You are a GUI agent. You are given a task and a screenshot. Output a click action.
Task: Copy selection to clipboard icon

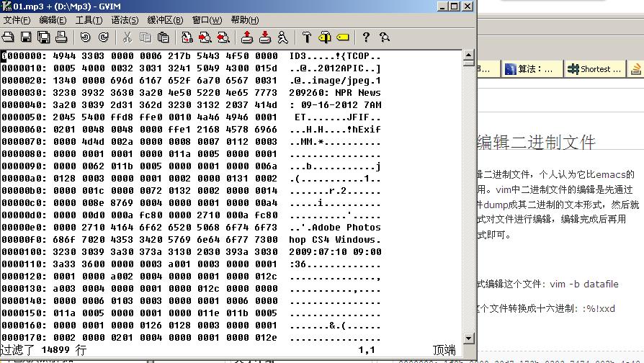146,37
